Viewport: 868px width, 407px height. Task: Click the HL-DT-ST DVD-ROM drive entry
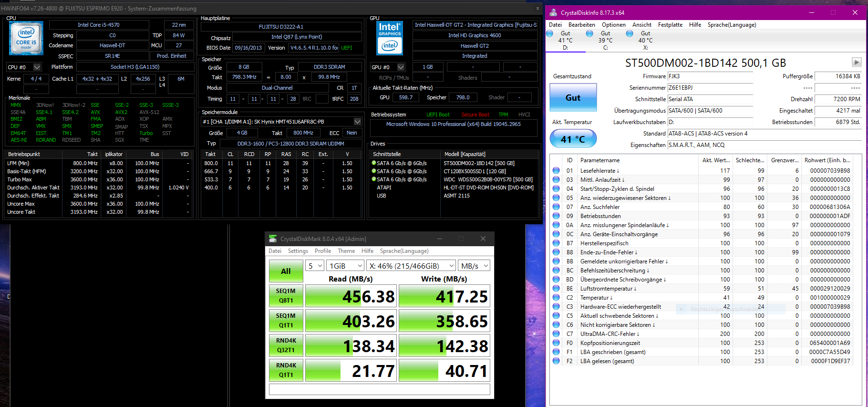point(488,188)
